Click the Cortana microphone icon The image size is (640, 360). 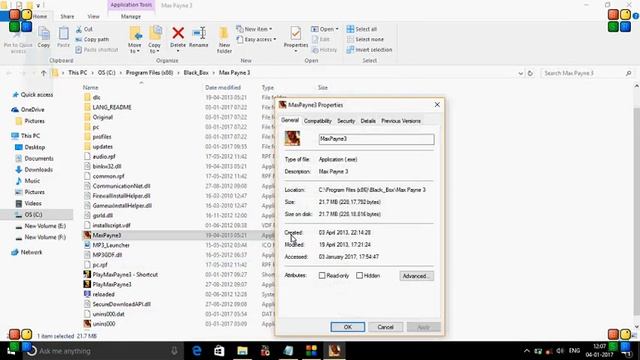(174, 351)
